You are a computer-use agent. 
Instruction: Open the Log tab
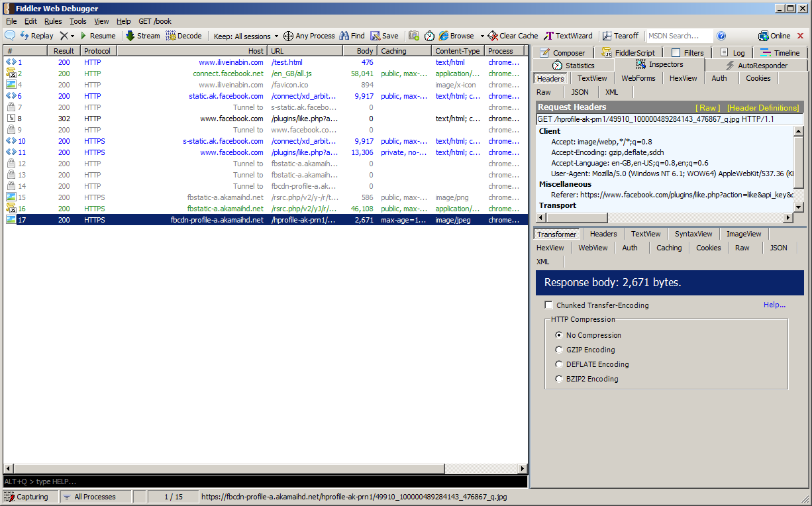point(733,53)
